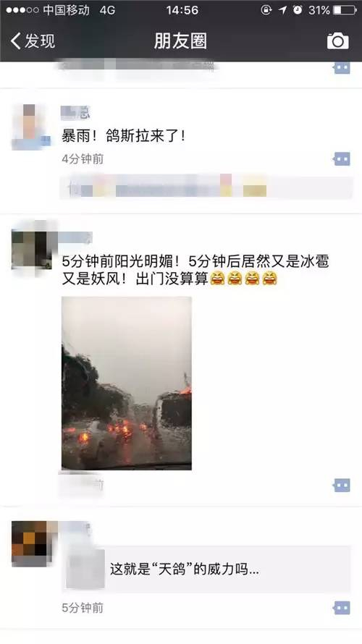The image size is (362, 644).
Task: Tap the 朋友圈 title
Action: pos(180,41)
